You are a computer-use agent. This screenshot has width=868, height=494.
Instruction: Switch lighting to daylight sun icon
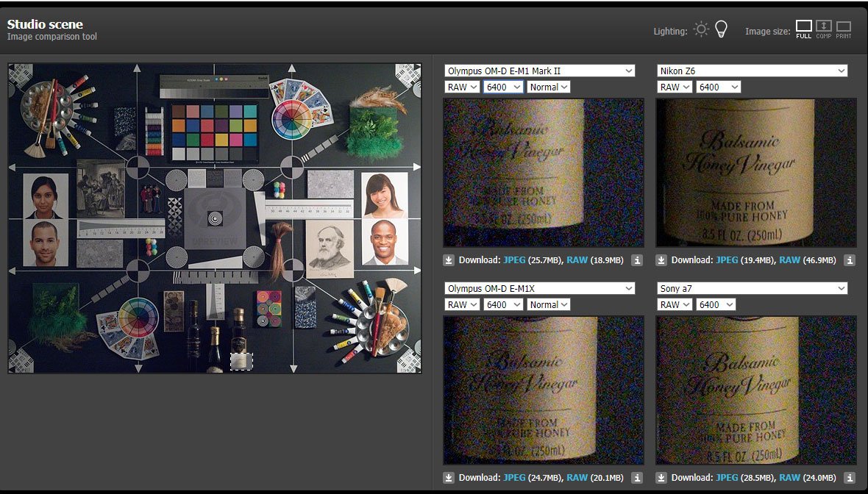[x=701, y=29]
